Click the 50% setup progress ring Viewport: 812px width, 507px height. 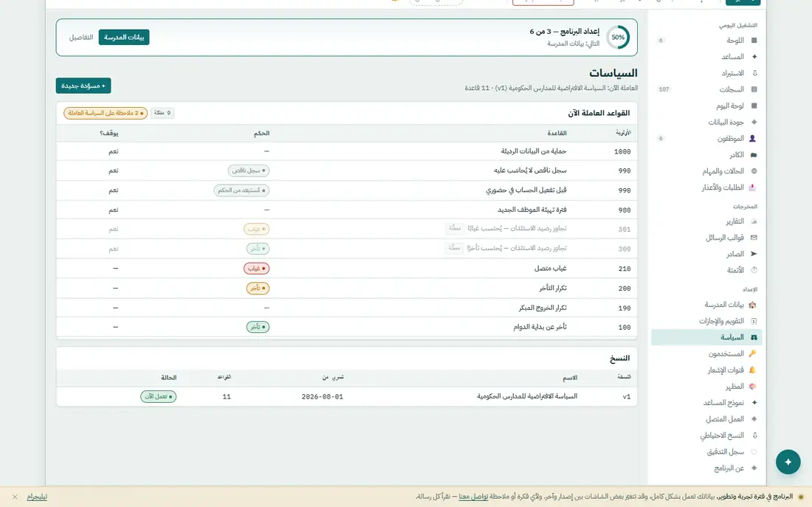pyautogui.click(x=618, y=38)
